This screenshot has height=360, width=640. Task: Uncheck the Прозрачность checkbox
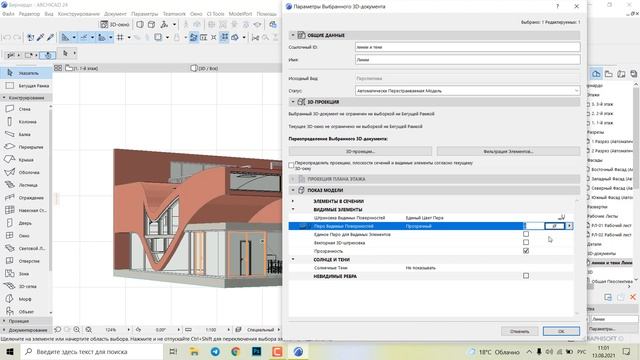click(x=526, y=251)
